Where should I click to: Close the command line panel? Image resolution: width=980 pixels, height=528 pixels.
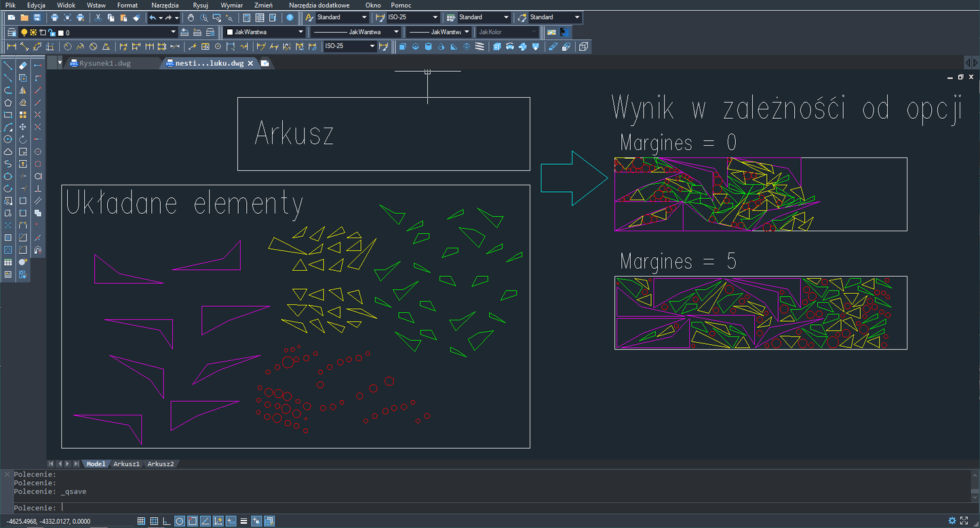6,474
